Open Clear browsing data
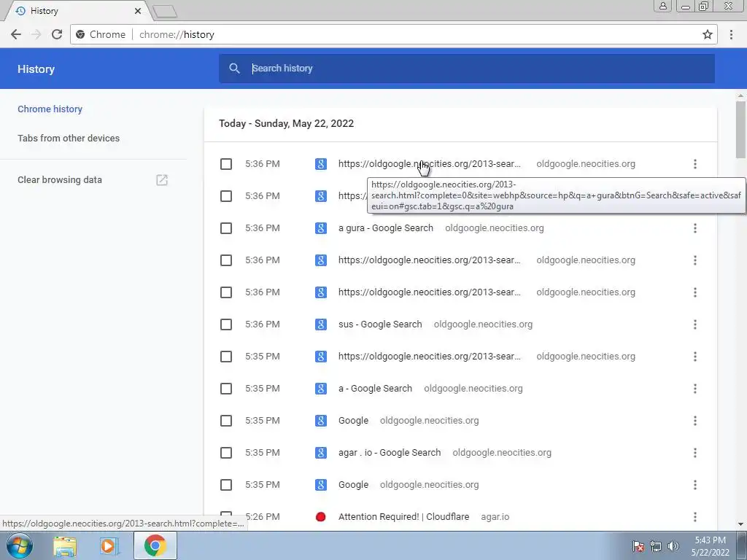 coord(60,180)
